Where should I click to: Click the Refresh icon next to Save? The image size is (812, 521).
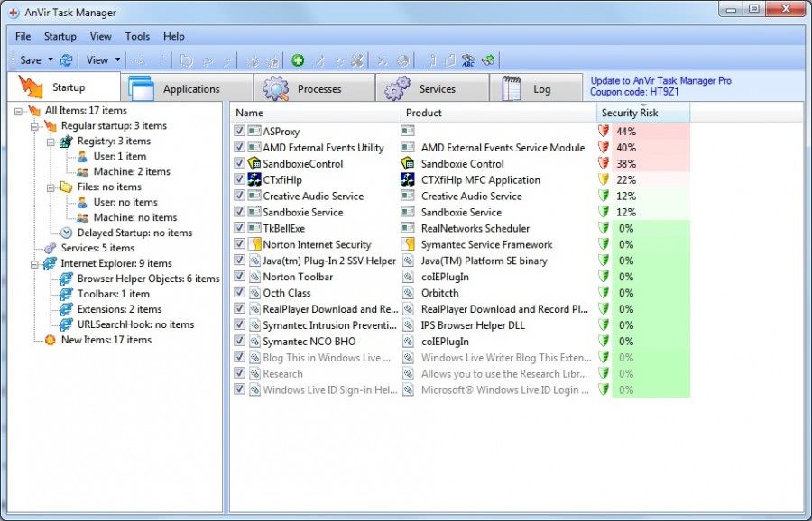pos(66,60)
